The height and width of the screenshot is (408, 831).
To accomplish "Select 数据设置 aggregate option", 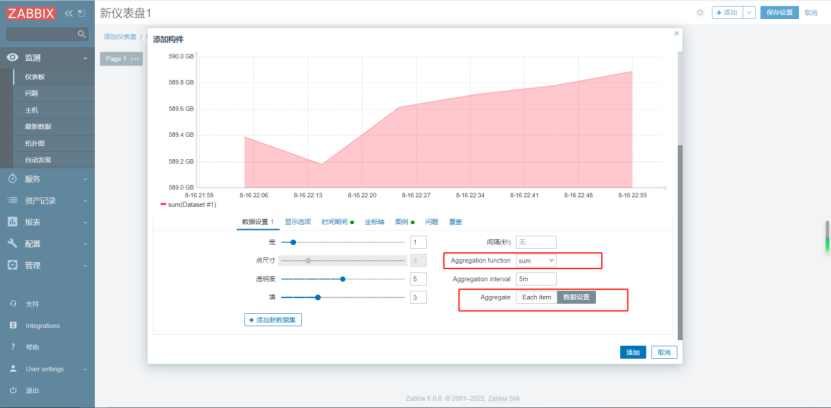I will tap(576, 297).
